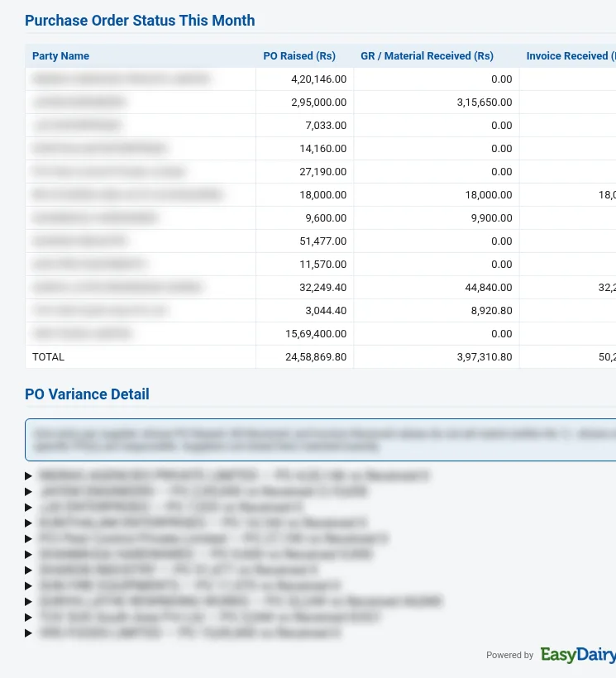This screenshot has width=616, height=678.
Task: Expand the first PO Variance Detail entry
Action: pyautogui.click(x=29, y=476)
